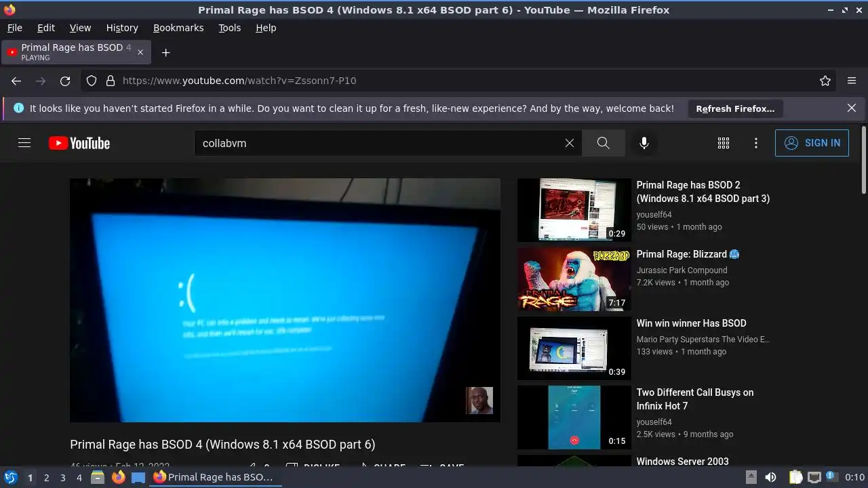The height and width of the screenshot is (488, 868).
Task: Click the video title below player
Action: (x=222, y=445)
